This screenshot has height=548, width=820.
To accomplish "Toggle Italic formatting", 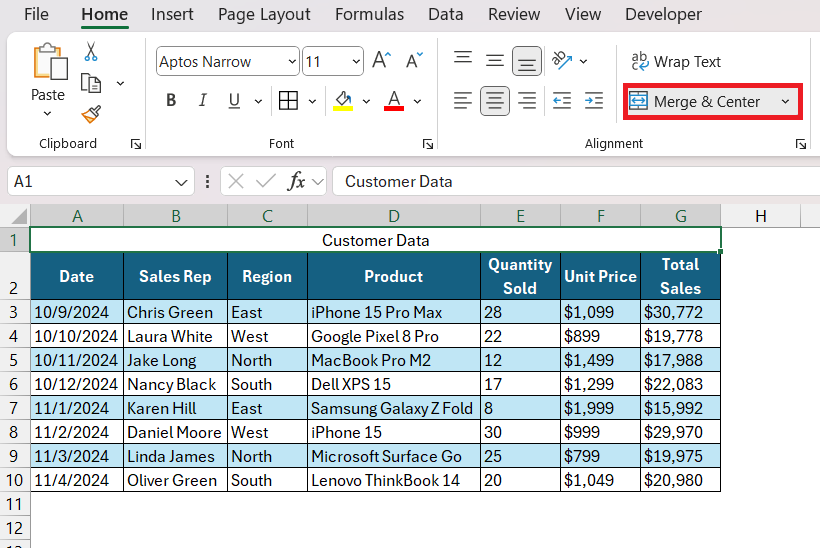I will (x=202, y=100).
